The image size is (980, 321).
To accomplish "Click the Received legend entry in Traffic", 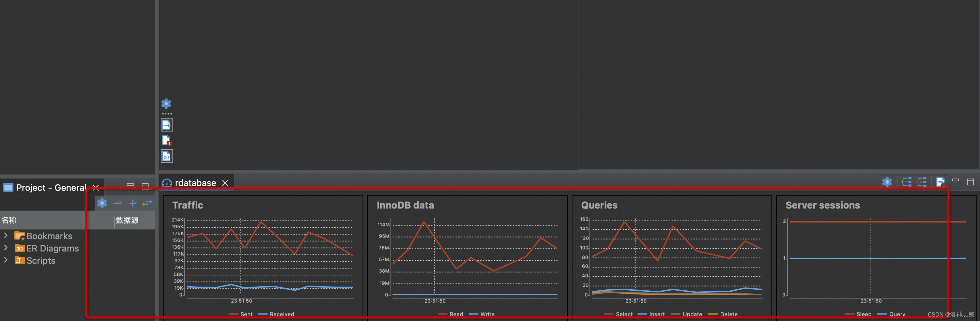I will pos(276,314).
